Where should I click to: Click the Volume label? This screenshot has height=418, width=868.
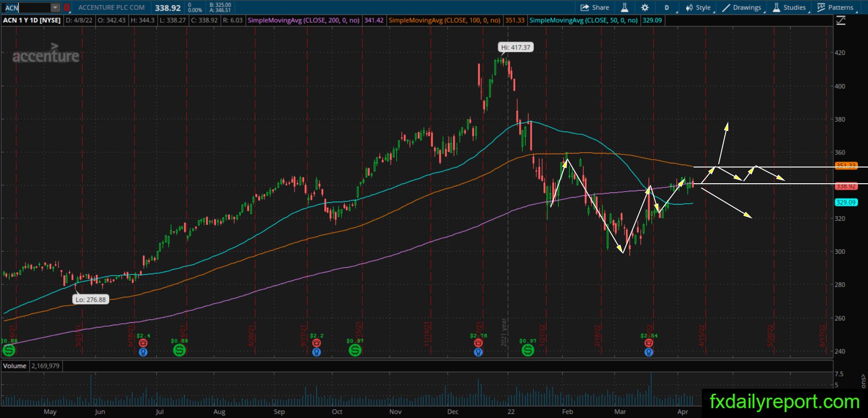pyautogui.click(x=15, y=366)
